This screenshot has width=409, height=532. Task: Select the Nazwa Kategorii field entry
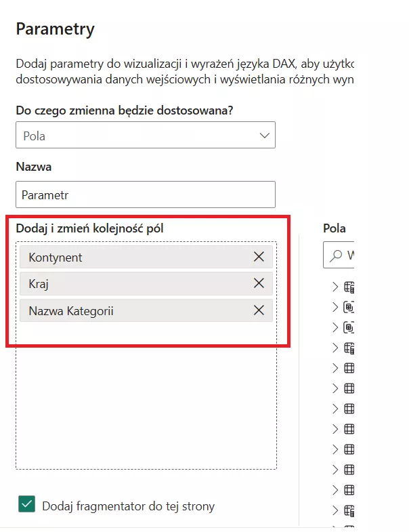coord(129,310)
